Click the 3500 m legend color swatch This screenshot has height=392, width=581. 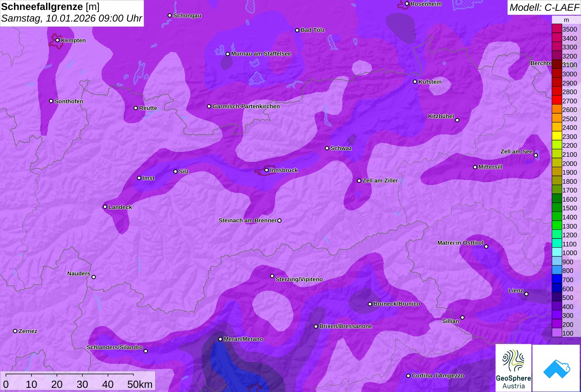tap(557, 29)
